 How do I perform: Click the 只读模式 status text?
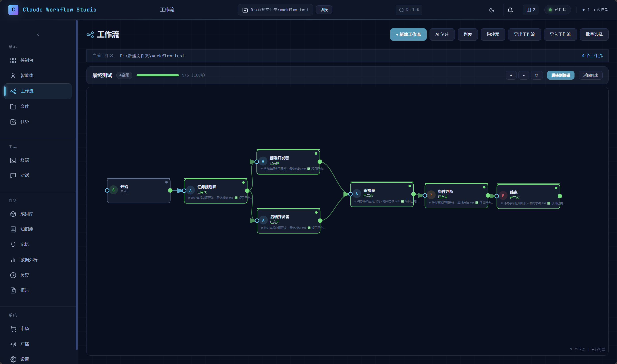point(598,349)
